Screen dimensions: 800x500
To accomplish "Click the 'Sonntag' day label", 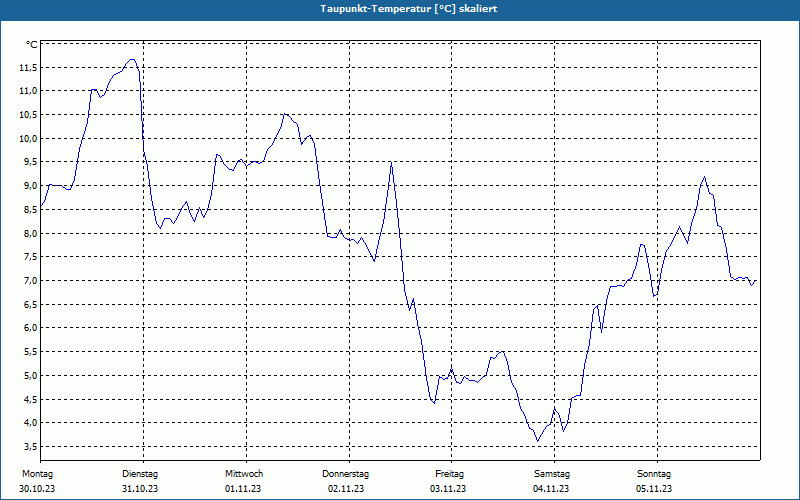I will pyautogui.click(x=654, y=474).
